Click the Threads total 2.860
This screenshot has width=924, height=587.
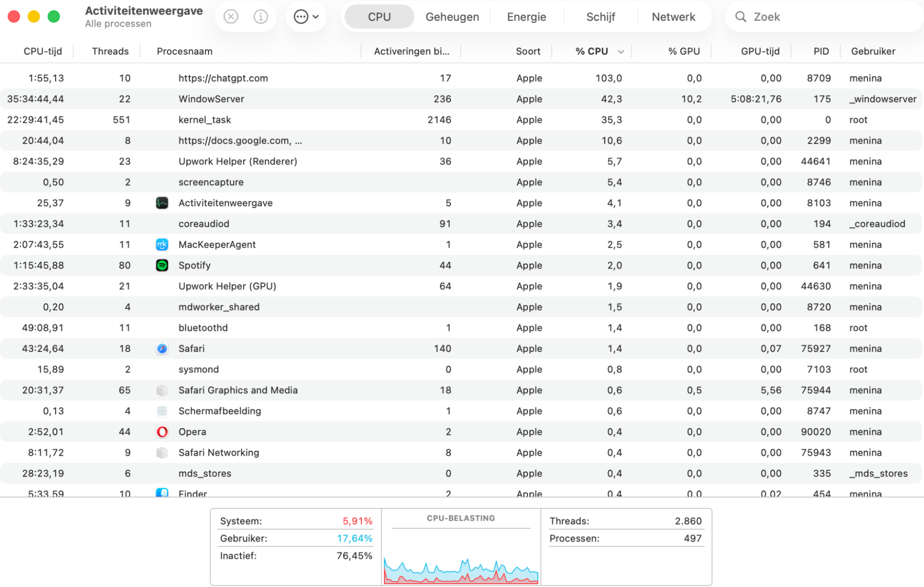(x=688, y=521)
